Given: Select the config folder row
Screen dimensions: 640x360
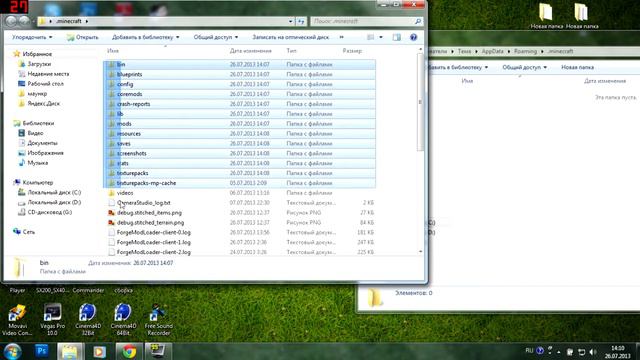Looking at the screenshot, I should point(240,84).
